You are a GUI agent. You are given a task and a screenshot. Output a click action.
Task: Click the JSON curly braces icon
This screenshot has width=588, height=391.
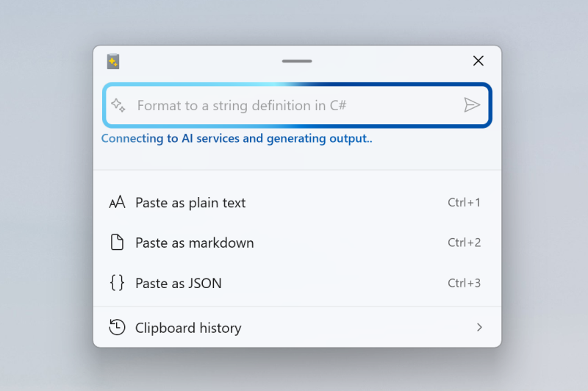(x=117, y=283)
